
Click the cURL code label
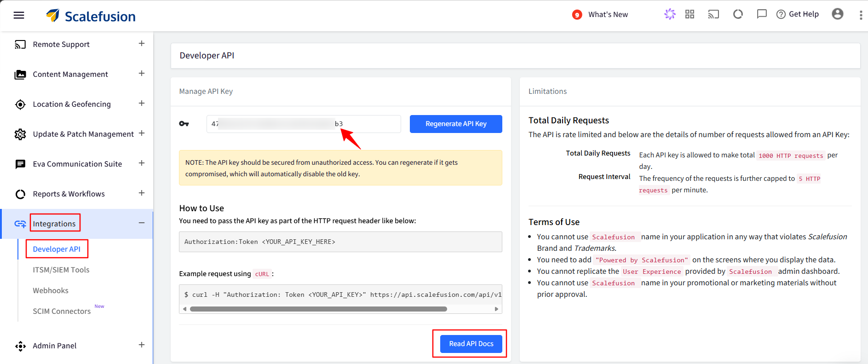coord(262,274)
